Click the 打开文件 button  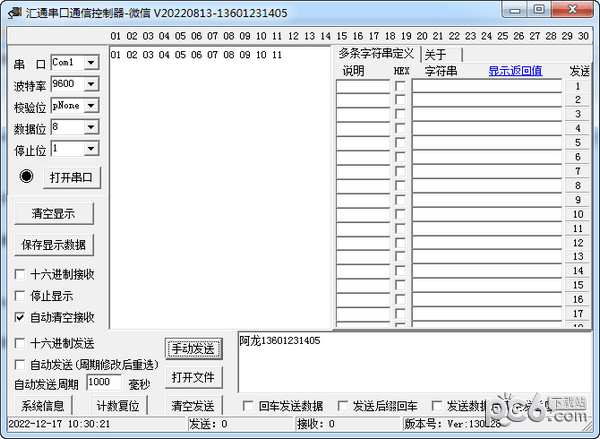click(194, 378)
